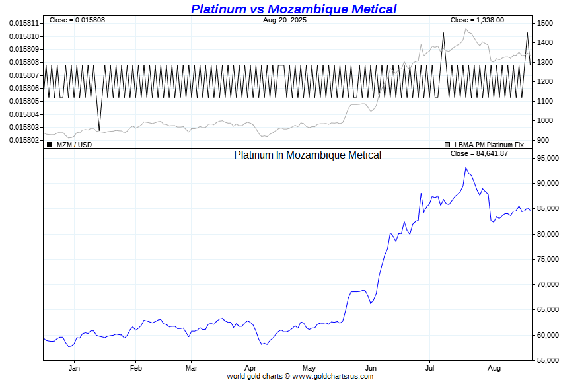Click the 'Close = 1,338.00' label
This screenshot has height=380, width=588.
[477, 20]
